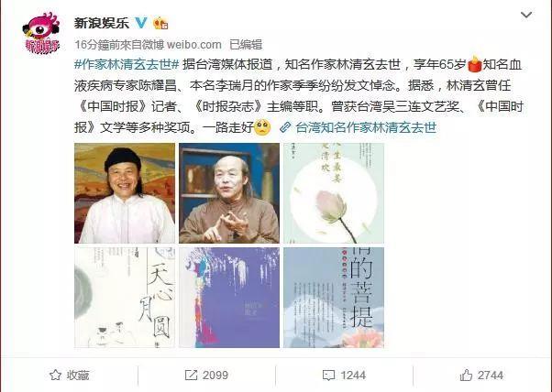Viewport: 552px width, 392px height.
Task: Open the post options chevron menu
Action: [x=526, y=16]
